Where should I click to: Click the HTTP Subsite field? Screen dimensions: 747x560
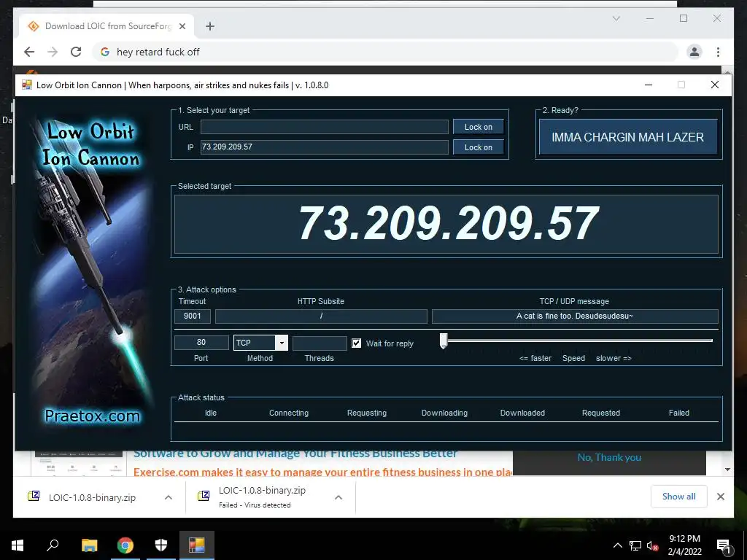(321, 316)
